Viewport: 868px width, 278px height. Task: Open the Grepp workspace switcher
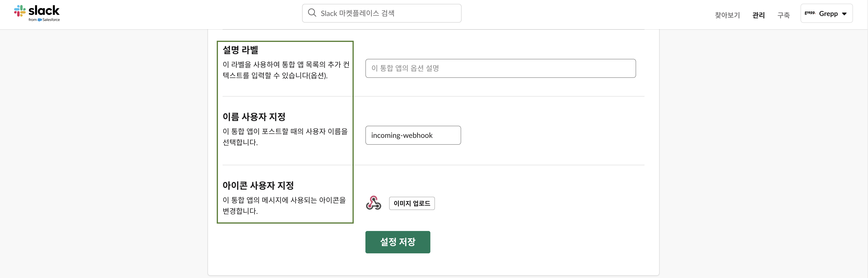pyautogui.click(x=826, y=13)
